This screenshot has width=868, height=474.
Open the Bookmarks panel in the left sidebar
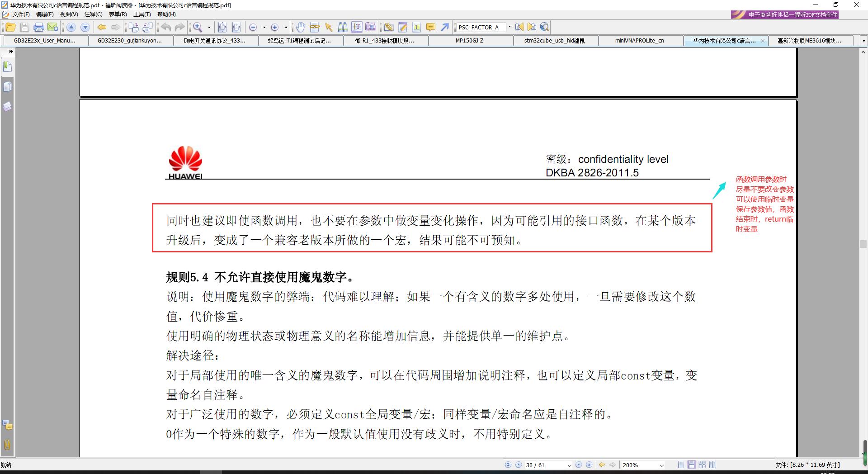pos(7,66)
